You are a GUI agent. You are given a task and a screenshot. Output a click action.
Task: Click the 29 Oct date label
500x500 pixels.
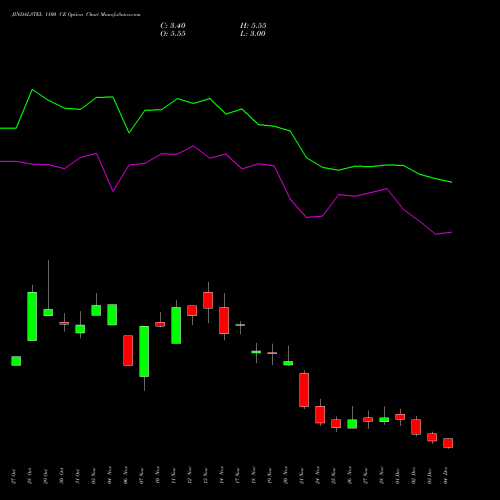pyautogui.click(x=45, y=476)
